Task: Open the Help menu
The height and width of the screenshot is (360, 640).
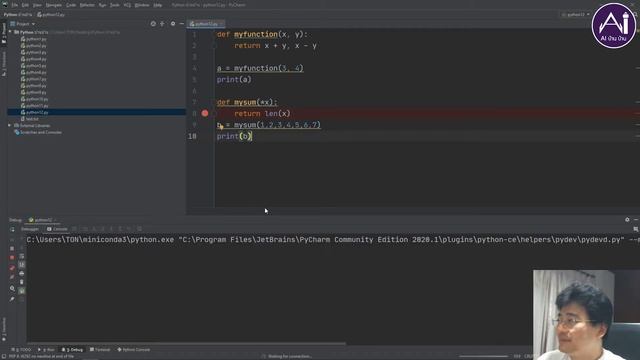Action: 158,5
